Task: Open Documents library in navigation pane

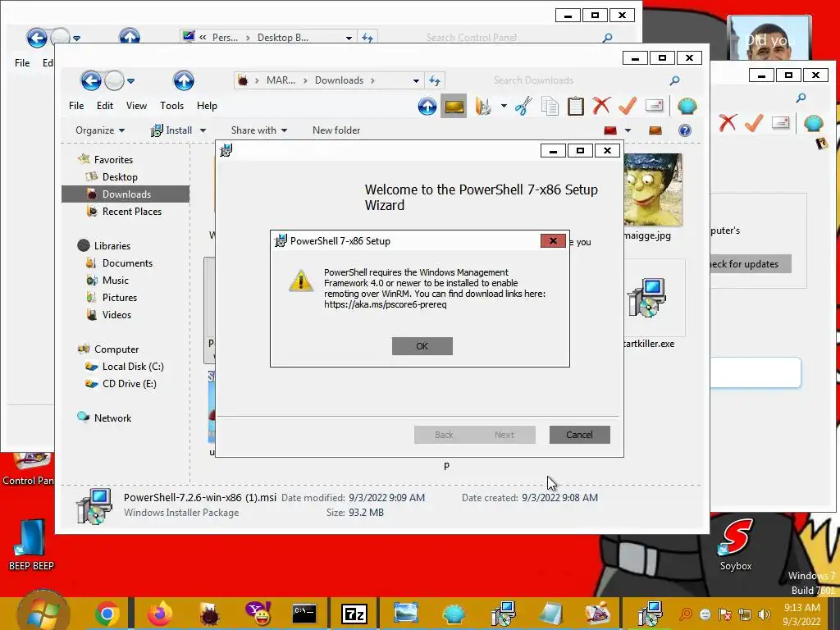Action: tap(127, 263)
